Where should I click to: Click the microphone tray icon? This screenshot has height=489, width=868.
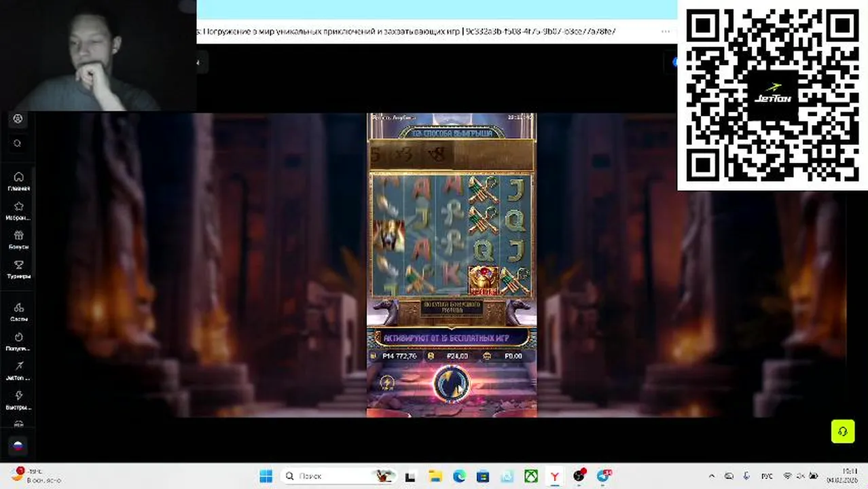click(x=746, y=476)
